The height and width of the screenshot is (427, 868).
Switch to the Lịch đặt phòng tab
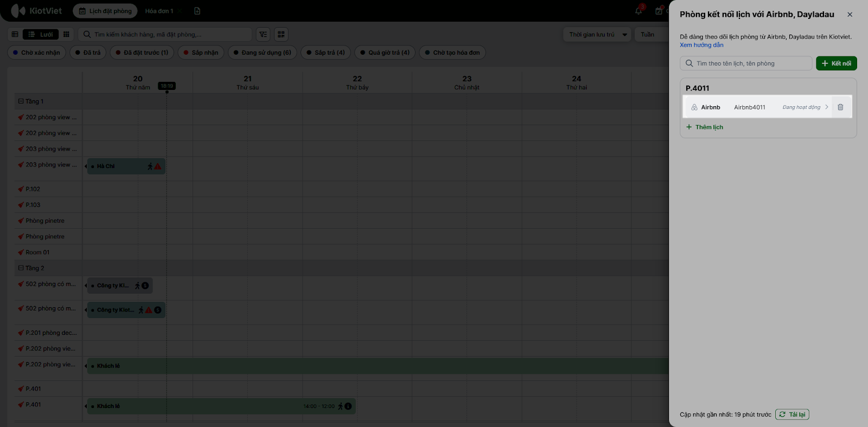(x=105, y=11)
